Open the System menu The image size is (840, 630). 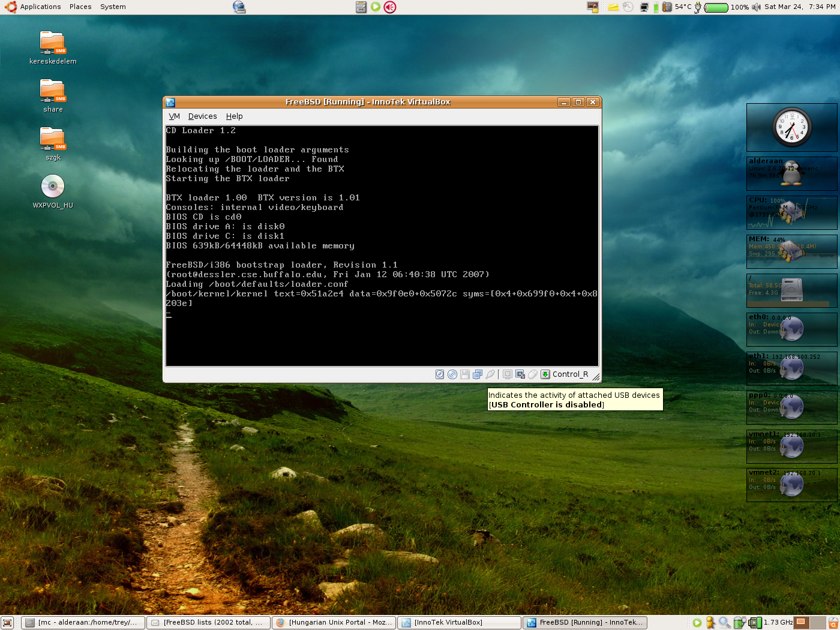tap(113, 7)
